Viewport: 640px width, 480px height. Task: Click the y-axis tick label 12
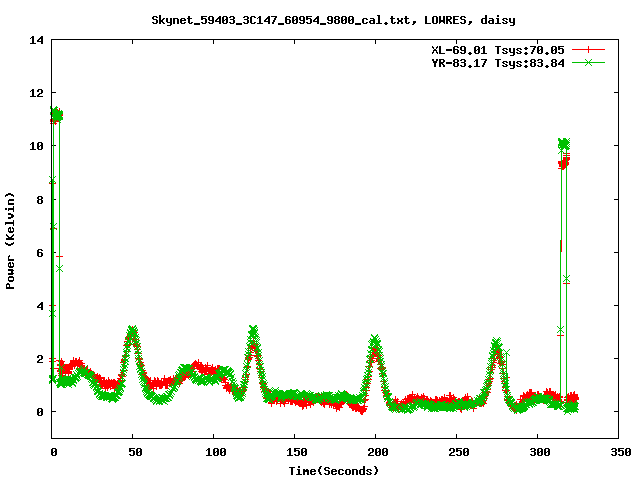(x=36, y=93)
